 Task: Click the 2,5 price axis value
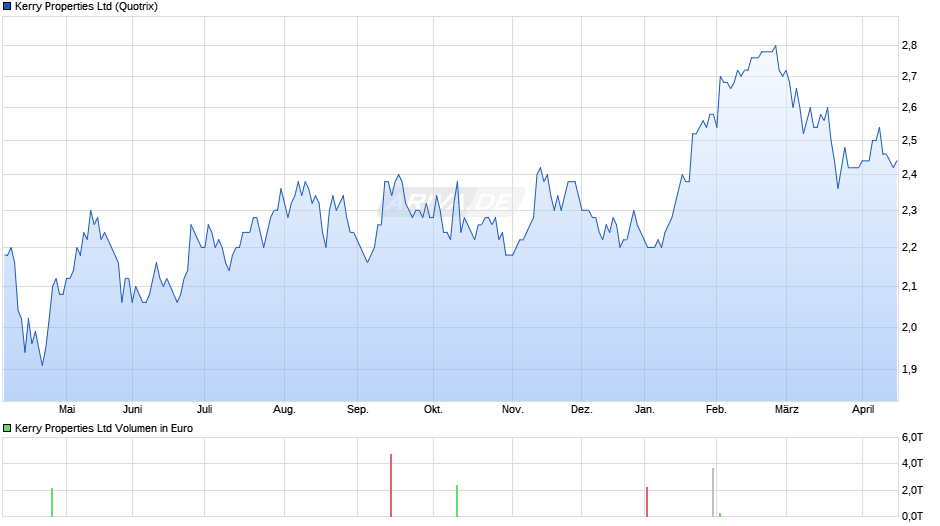pos(909,140)
